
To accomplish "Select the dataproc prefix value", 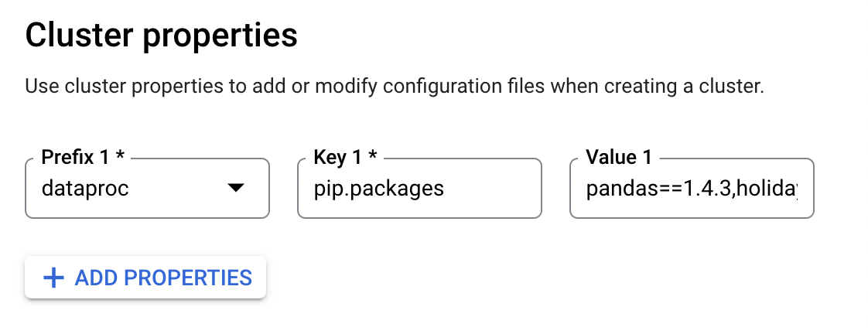I will click(87, 188).
